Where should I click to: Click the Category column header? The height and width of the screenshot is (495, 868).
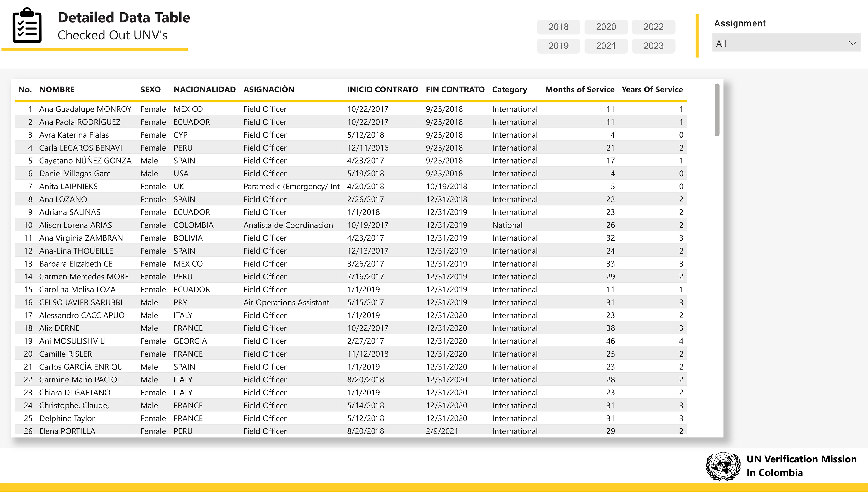(509, 89)
